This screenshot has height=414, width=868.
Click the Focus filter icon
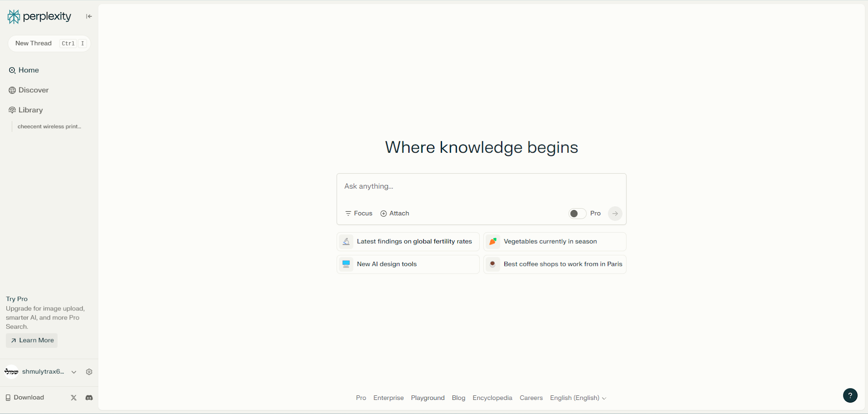[348, 214]
